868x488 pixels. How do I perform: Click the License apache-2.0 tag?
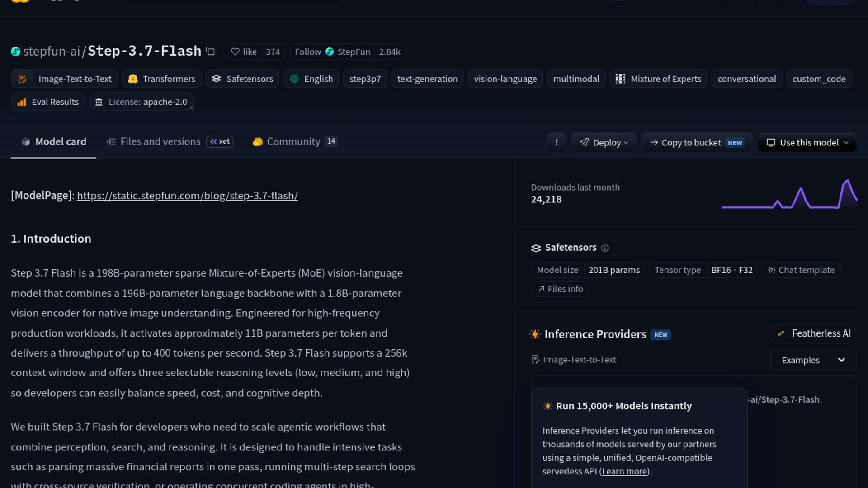[142, 102]
